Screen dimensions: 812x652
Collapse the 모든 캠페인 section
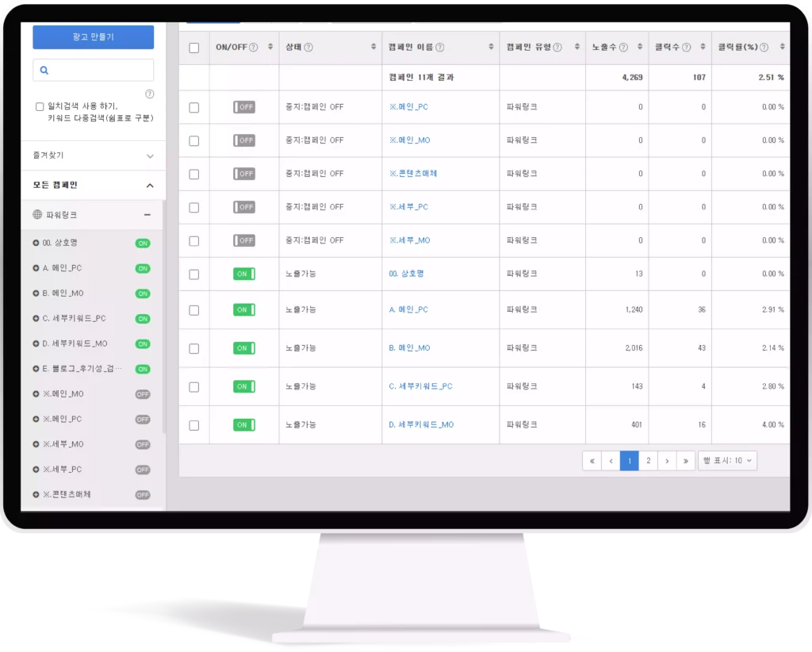pos(150,186)
